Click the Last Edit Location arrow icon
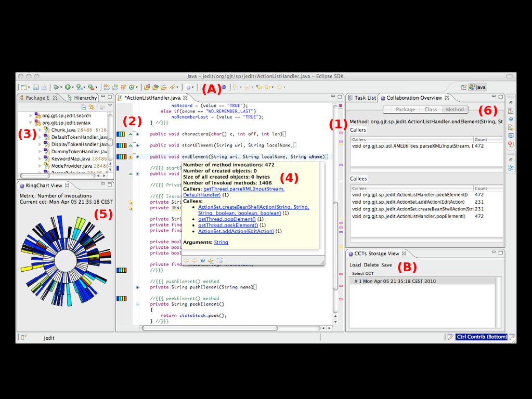This screenshot has height=399, width=532. click(259, 87)
